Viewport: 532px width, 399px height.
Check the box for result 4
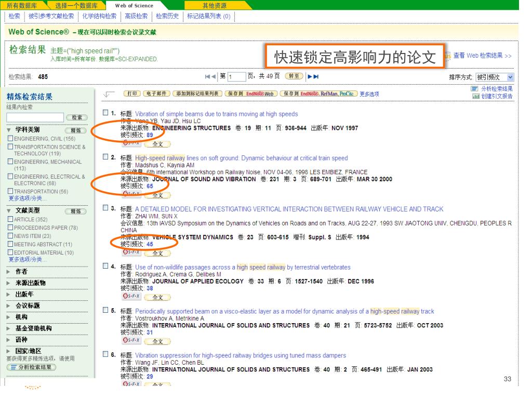tap(105, 265)
